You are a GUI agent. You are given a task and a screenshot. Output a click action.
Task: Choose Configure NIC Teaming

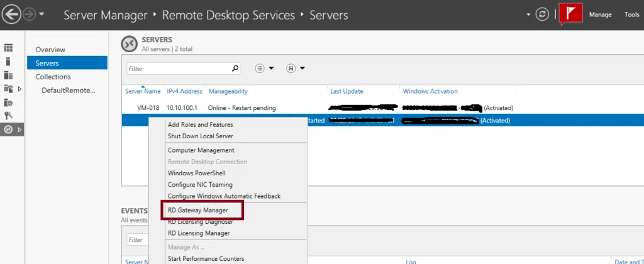pyautogui.click(x=200, y=185)
